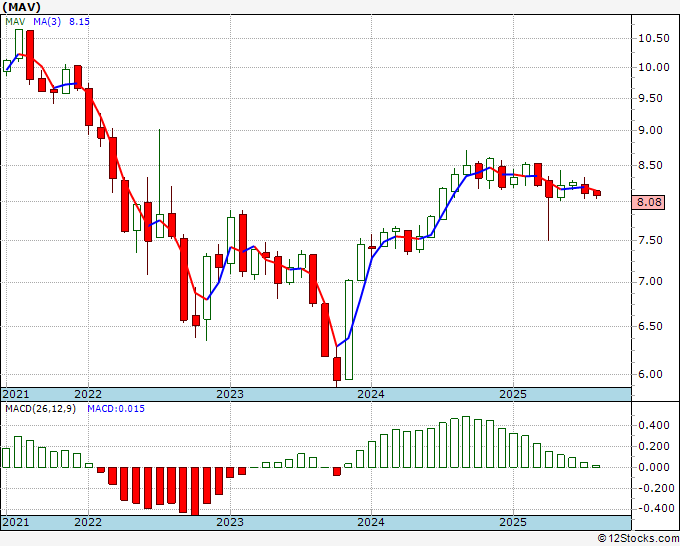The image size is (680, 546).
Task: Click 2024 on the MACD timeline
Action: point(371,522)
